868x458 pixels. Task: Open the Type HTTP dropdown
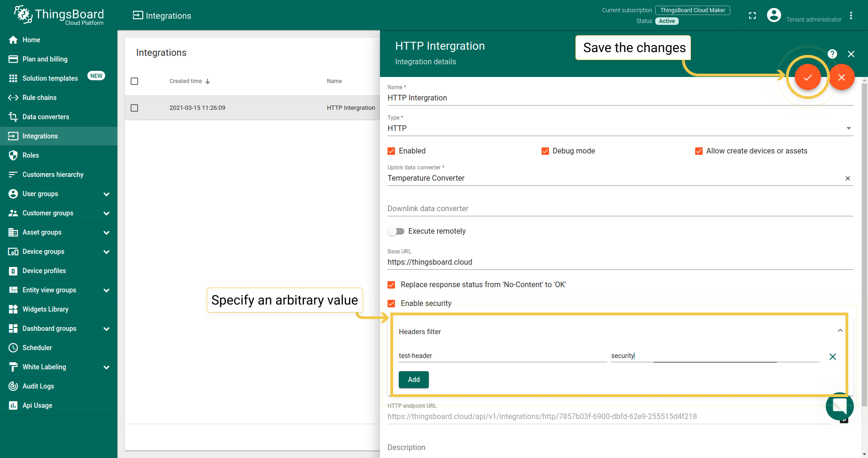[620, 128]
